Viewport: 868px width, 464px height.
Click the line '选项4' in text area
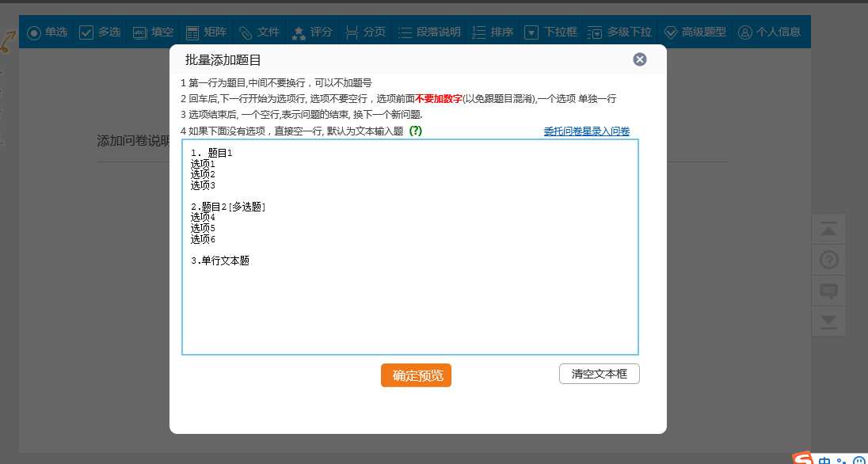[203, 218]
